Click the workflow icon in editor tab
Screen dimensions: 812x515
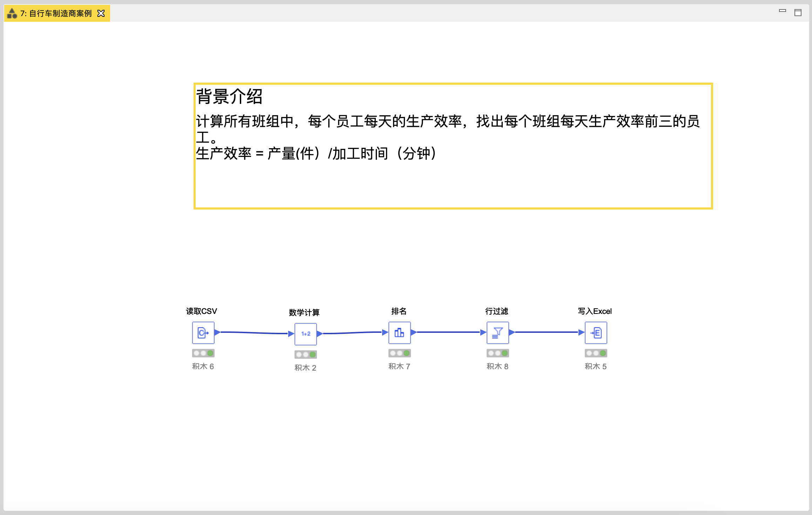[x=12, y=13]
